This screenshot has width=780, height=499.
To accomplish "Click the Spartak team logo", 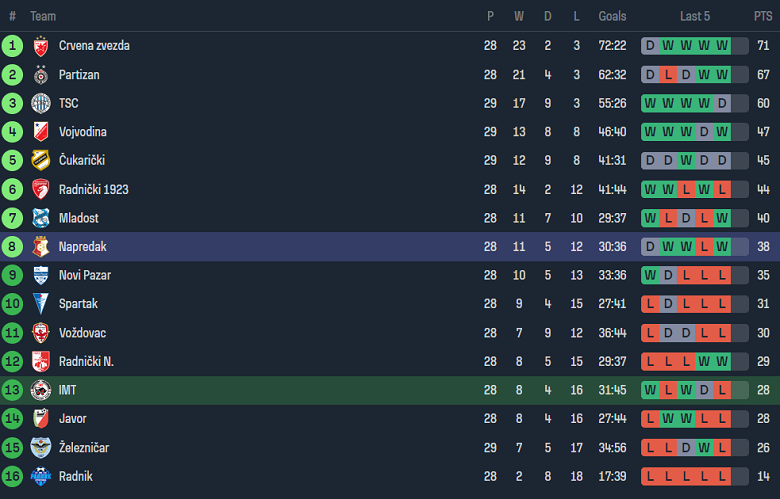I will coord(41,304).
